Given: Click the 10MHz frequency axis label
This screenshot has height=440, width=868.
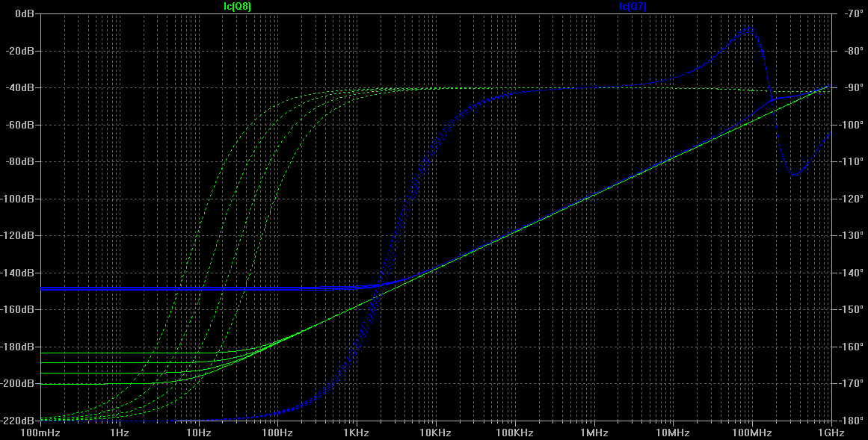Looking at the screenshot, I should (x=673, y=433).
